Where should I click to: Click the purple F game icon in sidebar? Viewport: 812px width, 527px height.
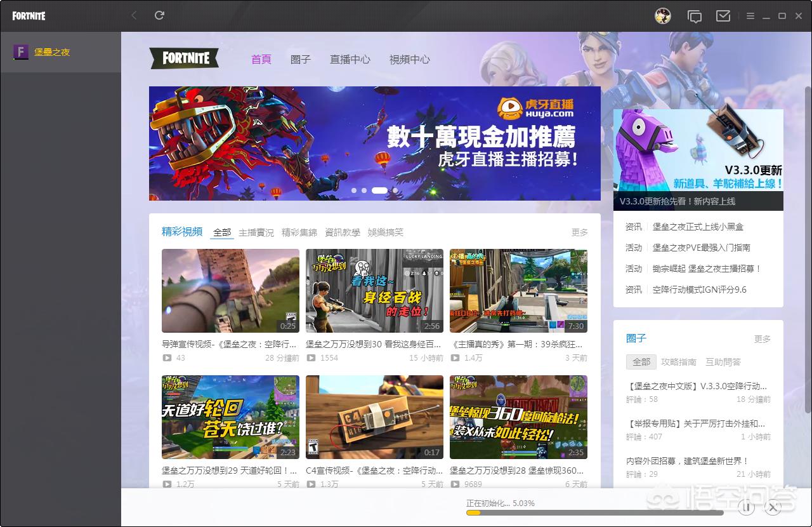21,52
